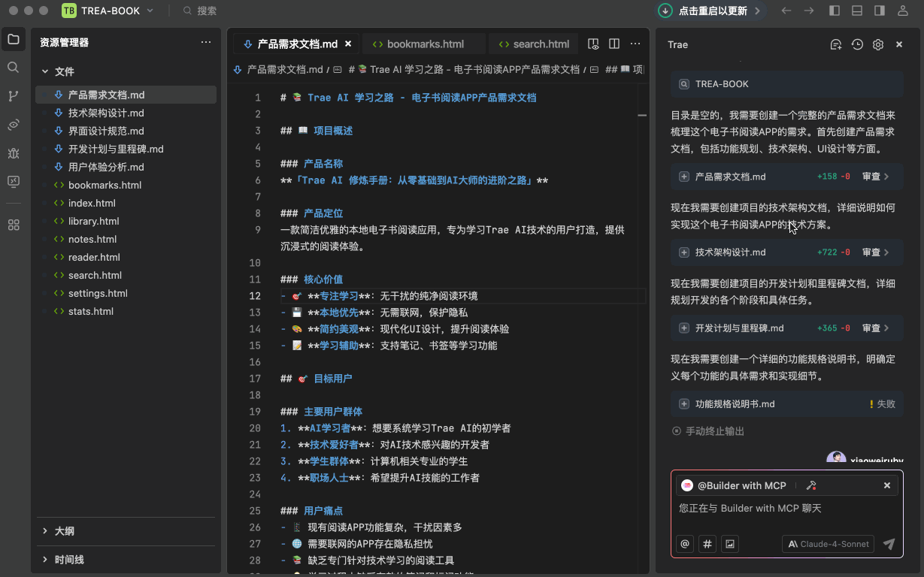Close the 产品需求文档.md tab

348,44
